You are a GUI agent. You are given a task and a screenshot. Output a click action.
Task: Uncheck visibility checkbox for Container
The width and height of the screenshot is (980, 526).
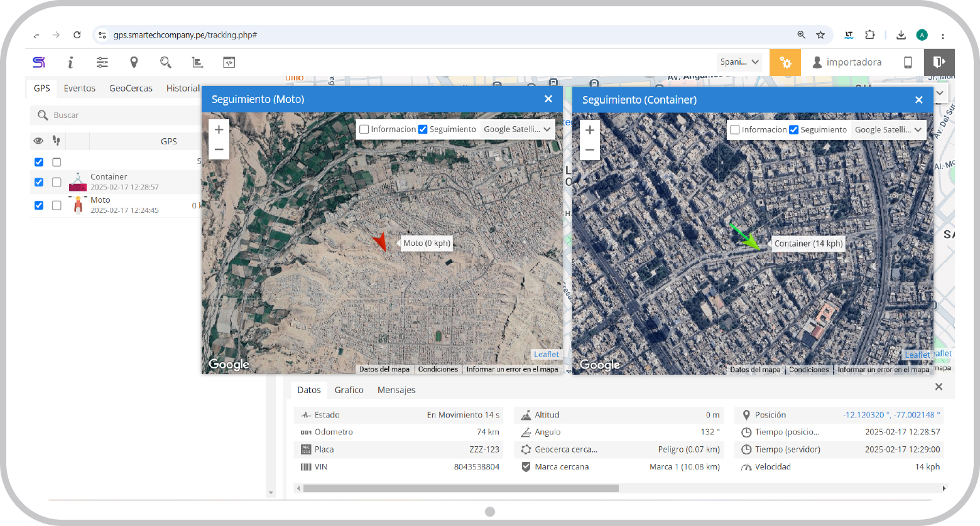39,182
